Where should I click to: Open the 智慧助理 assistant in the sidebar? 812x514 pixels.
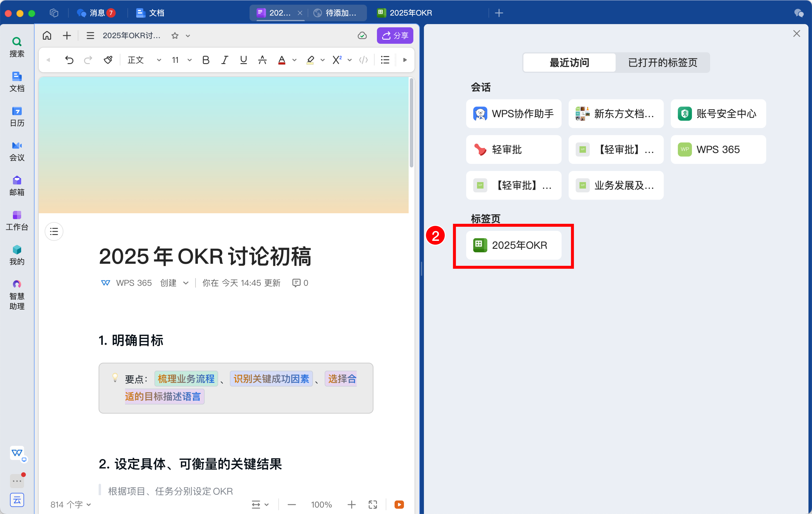(x=17, y=295)
